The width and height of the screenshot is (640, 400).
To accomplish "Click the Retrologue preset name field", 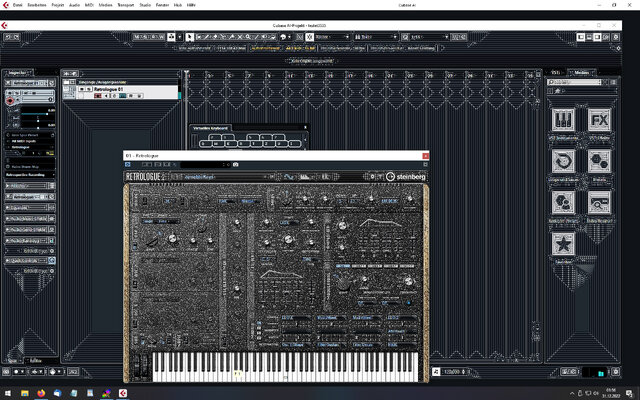I will point(222,177).
